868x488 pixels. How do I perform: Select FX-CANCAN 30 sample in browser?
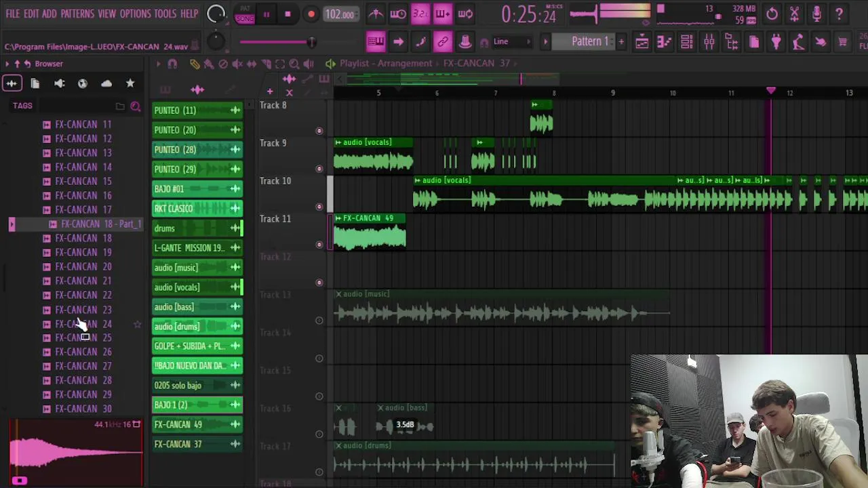(x=83, y=409)
